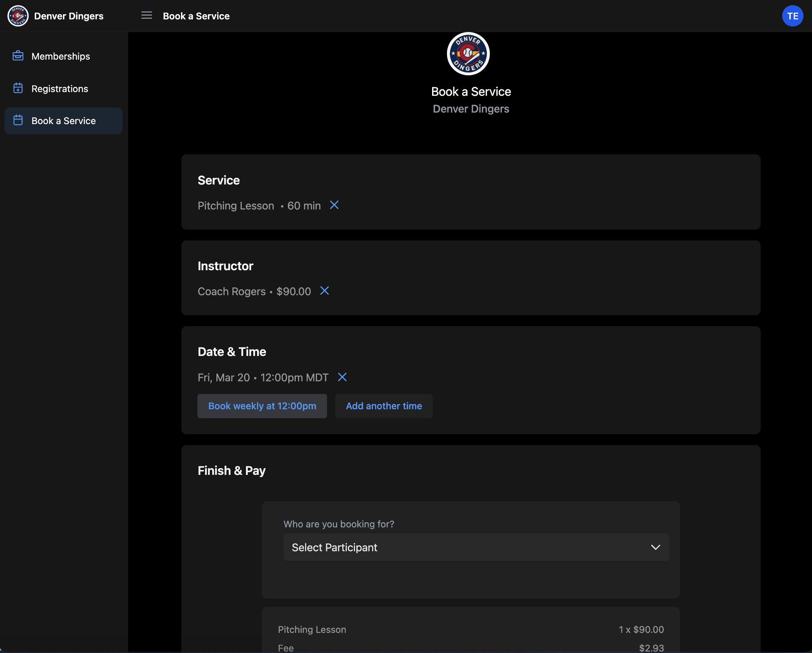Open Registrations from the sidebar
The image size is (812, 653).
[x=60, y=89]
